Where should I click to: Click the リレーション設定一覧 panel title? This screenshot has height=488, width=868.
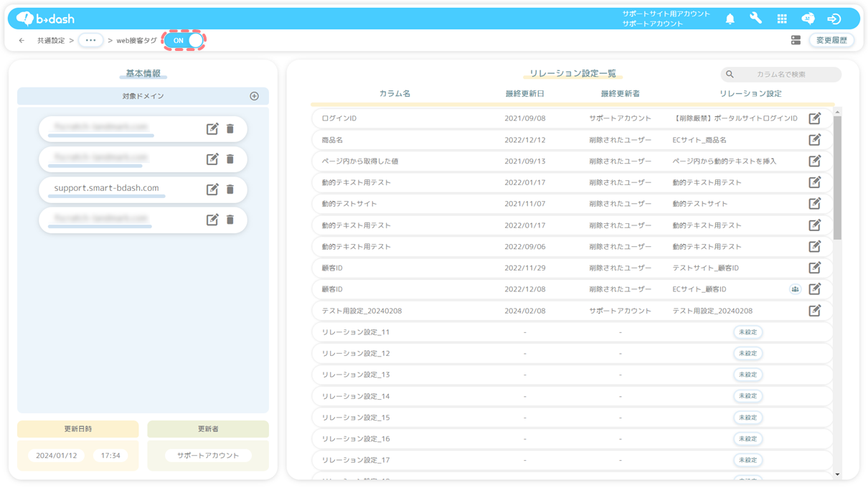pos(572,74)
